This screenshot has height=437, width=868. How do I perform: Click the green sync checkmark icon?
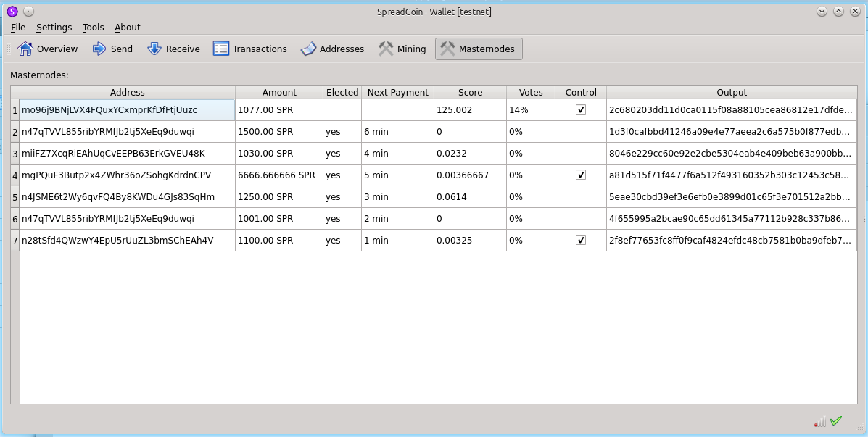836,421
